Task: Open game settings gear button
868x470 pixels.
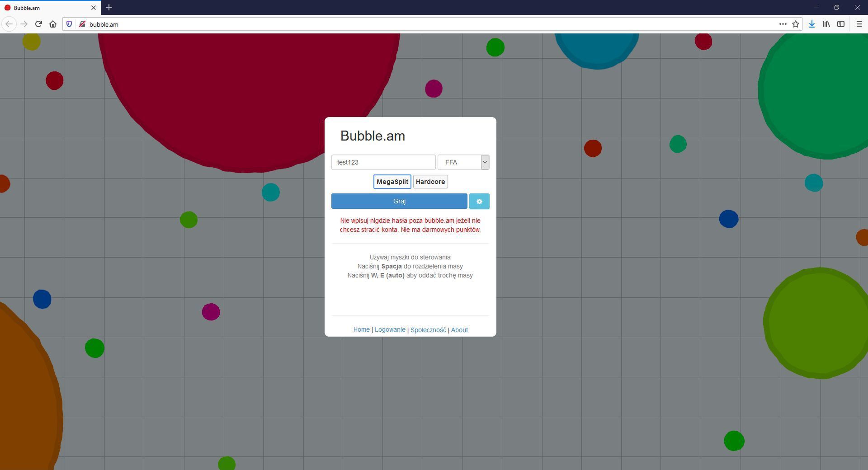Action: [479, 202]
